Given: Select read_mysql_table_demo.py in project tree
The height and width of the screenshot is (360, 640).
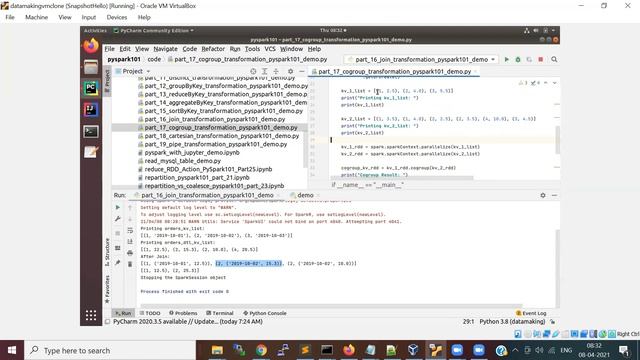Looking at the screenshot, I should [x=182, y=161].
